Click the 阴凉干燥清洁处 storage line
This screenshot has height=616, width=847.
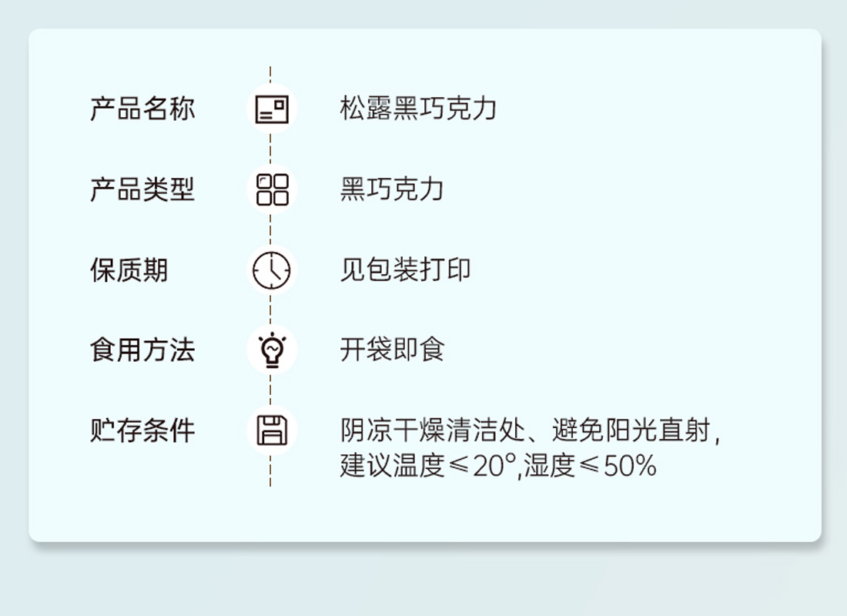click(x=432, y=430)
